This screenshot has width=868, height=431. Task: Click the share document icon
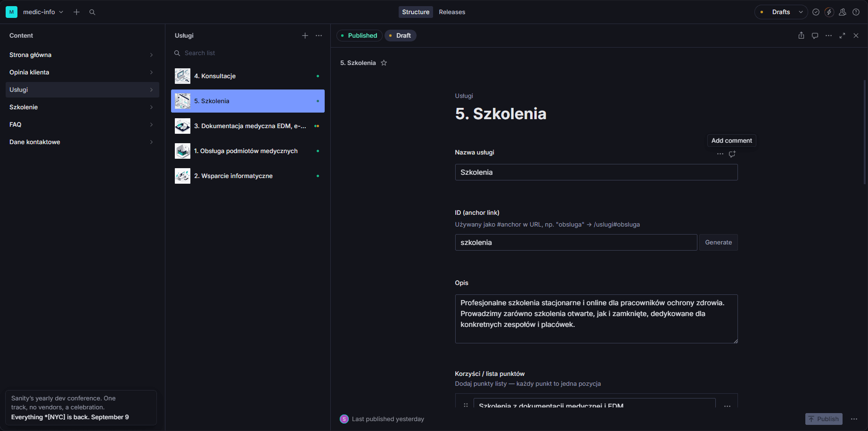pyautogui.click(x=801, y=35)
